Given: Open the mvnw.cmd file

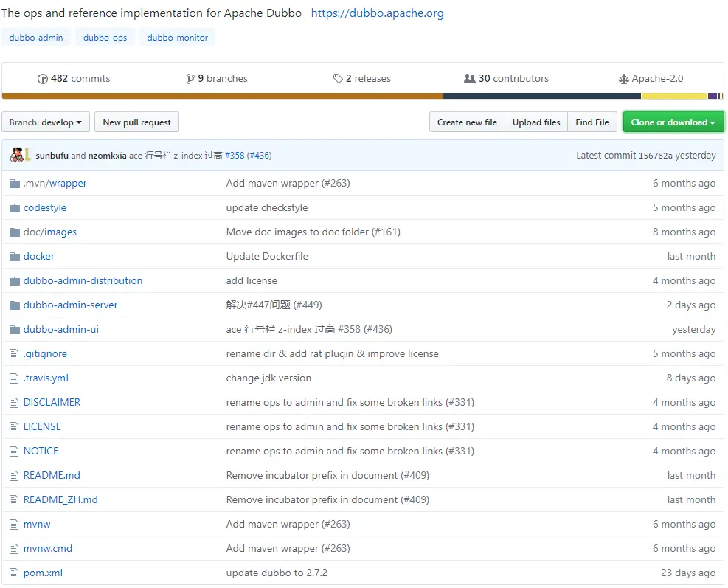Looking at the screenshot, I should (48, 548).
